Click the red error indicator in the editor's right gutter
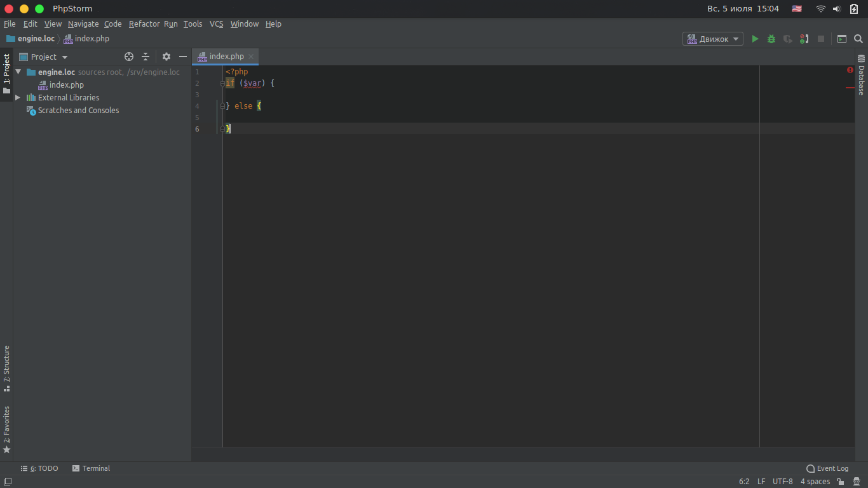This screenshot has height=488, width=868. [850, 70]
